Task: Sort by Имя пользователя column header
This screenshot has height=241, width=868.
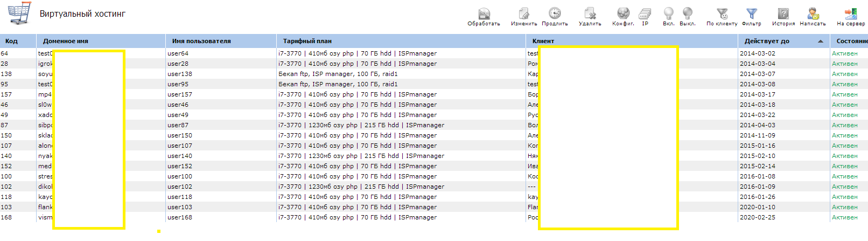Action: (x=201, y=41)
